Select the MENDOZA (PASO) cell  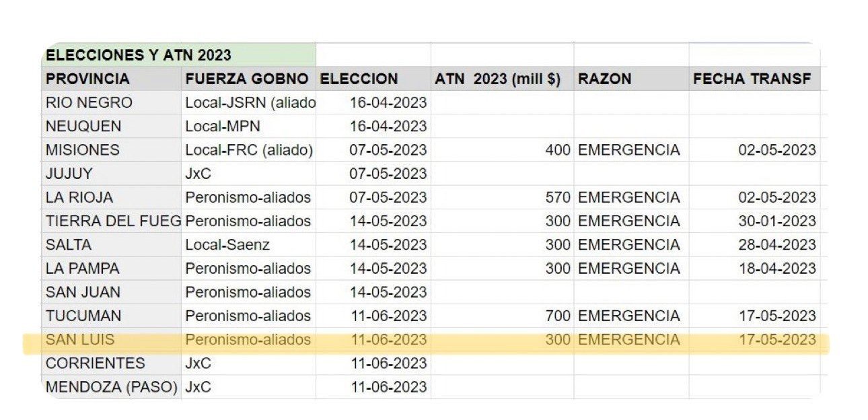click(111, 387)
